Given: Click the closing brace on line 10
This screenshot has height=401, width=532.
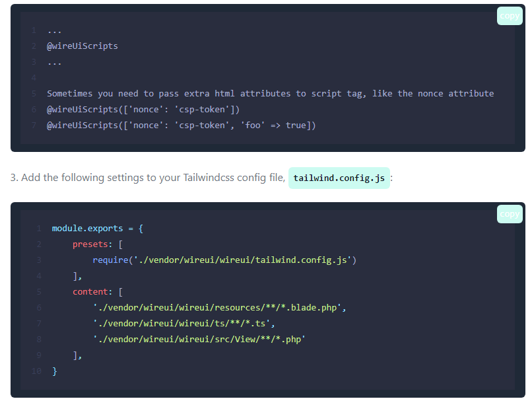Looking at the screenshot, I should [x=55, y=371].
